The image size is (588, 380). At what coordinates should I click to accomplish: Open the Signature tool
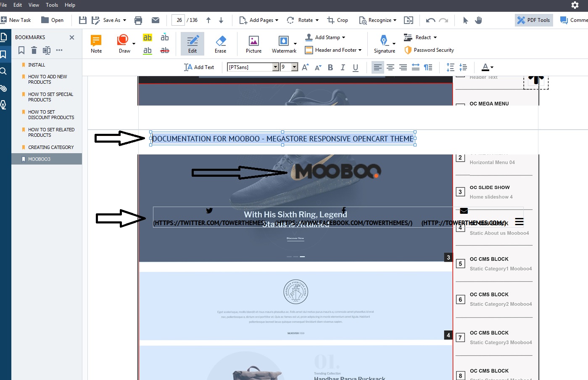[385, 44]
